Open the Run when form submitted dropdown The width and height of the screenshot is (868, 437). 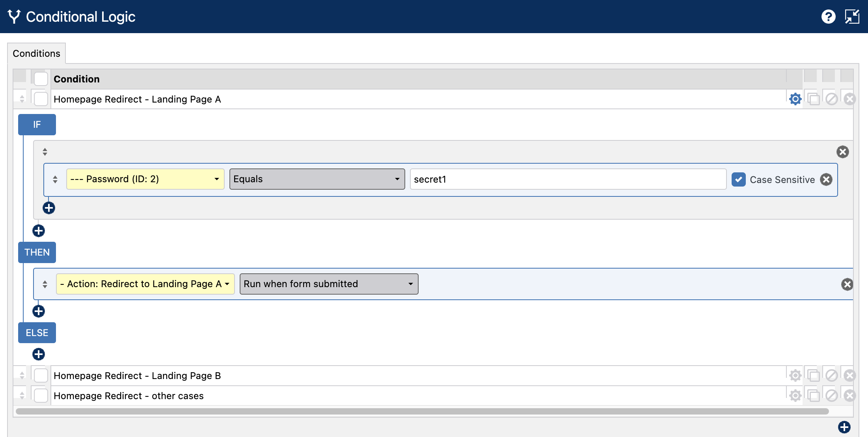[x=329, y=284]
